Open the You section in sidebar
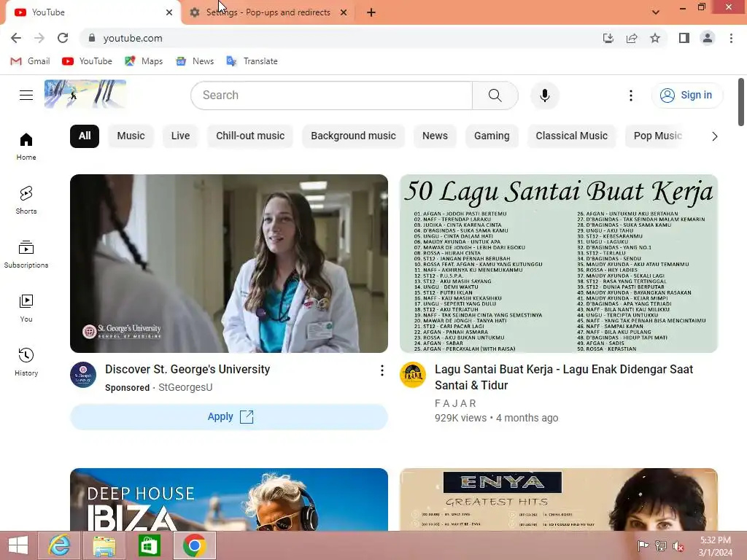 pyautogui.click(x=26, y=308)
